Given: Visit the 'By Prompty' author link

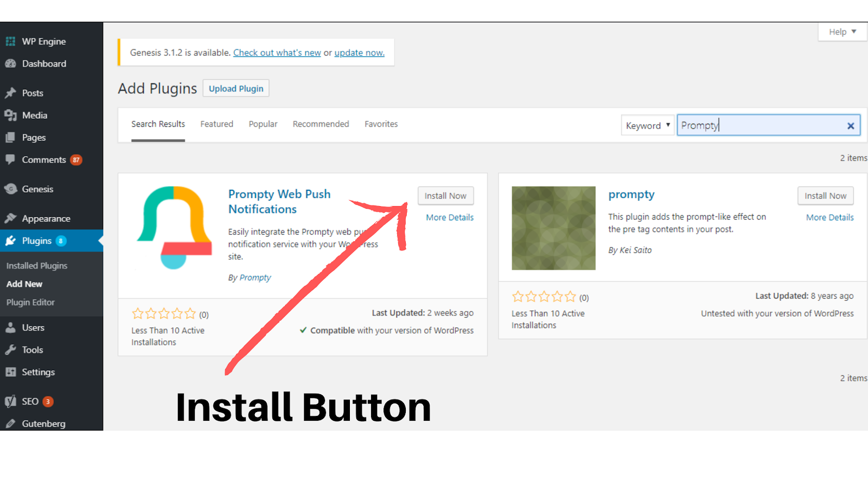Looking at the screenshot, I should [255, 278].
